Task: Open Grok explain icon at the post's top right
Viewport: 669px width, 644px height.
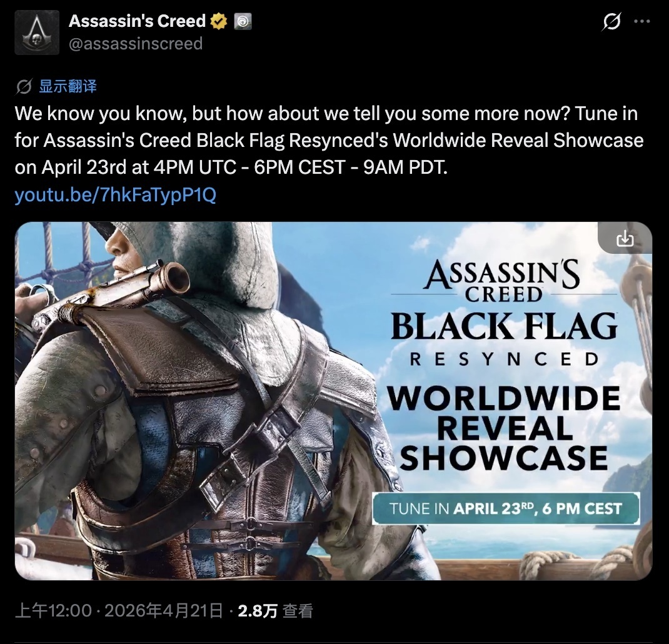Action: pos(611,21)
